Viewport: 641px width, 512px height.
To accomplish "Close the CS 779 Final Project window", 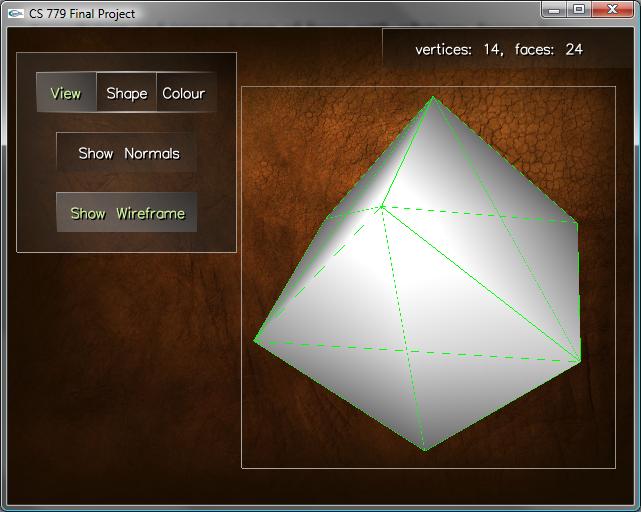I will point(611,9).
